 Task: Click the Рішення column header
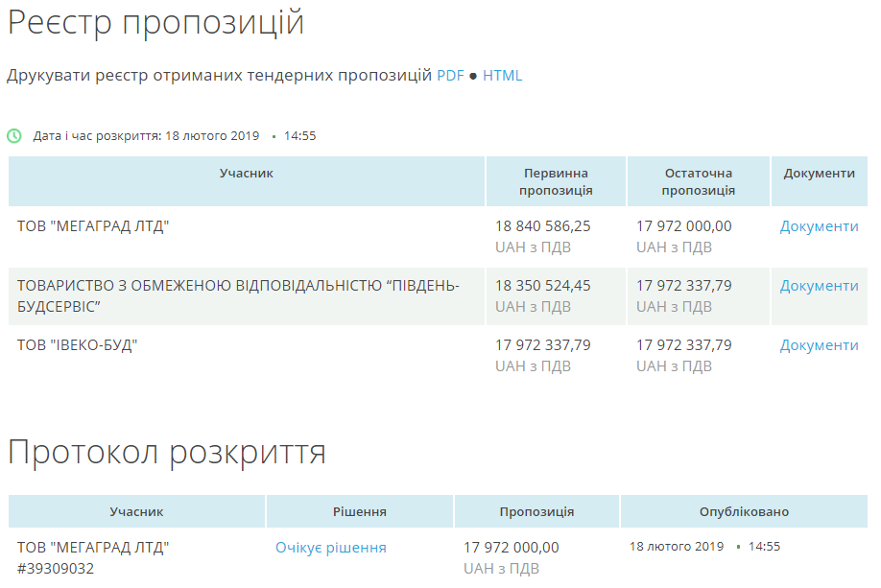pyautogui.click(x=359, y=512)
